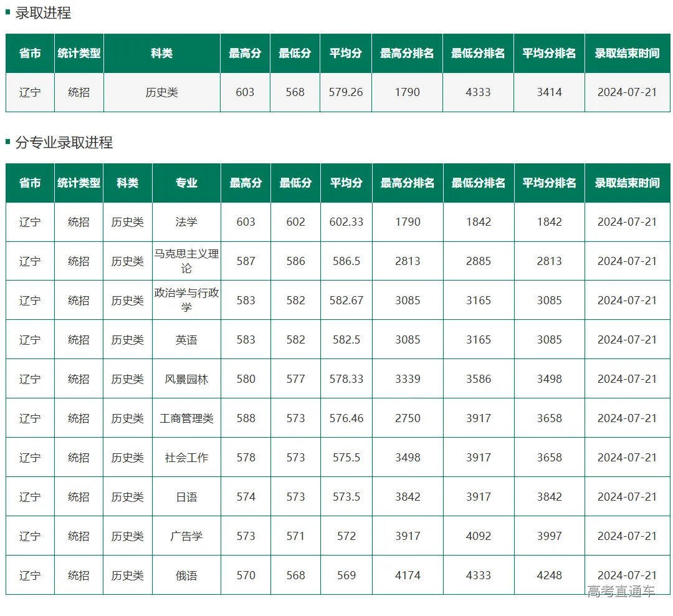Click 专业 column header in lower table

pos(186,183)
